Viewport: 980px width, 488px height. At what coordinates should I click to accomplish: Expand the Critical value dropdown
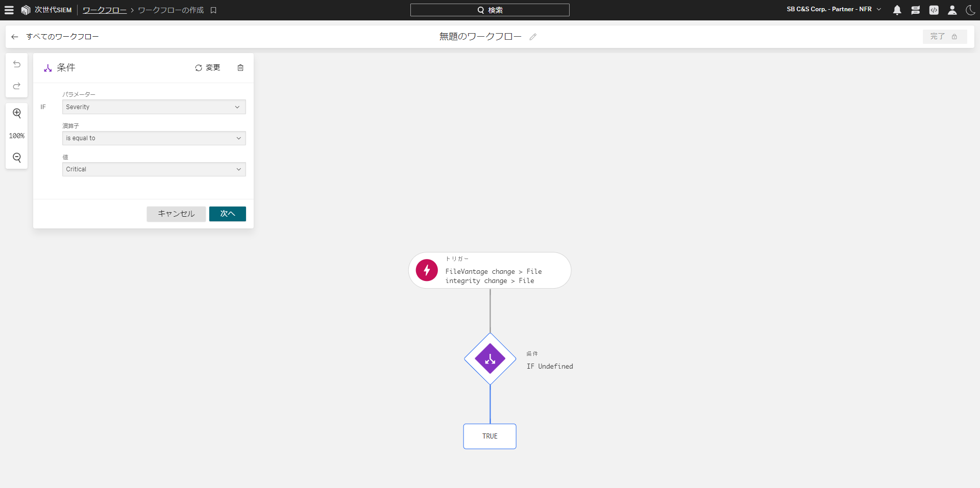click(x=154, y=169)
